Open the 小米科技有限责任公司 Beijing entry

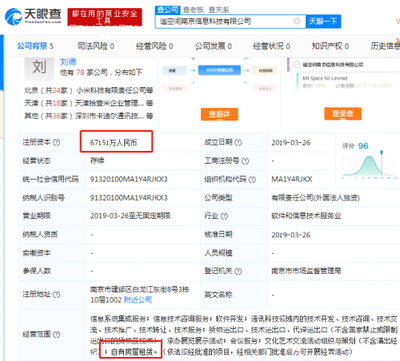[111, 90]
